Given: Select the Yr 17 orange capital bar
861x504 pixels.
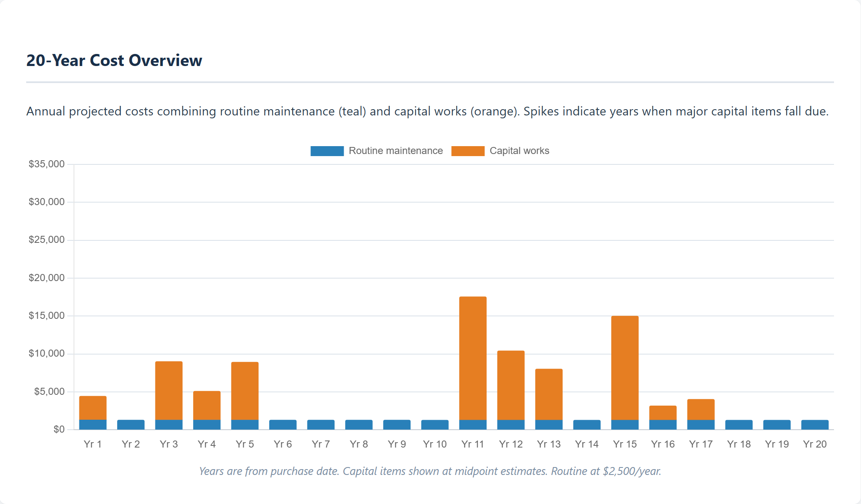Looking at the screenshot, I should coord(701,410).
